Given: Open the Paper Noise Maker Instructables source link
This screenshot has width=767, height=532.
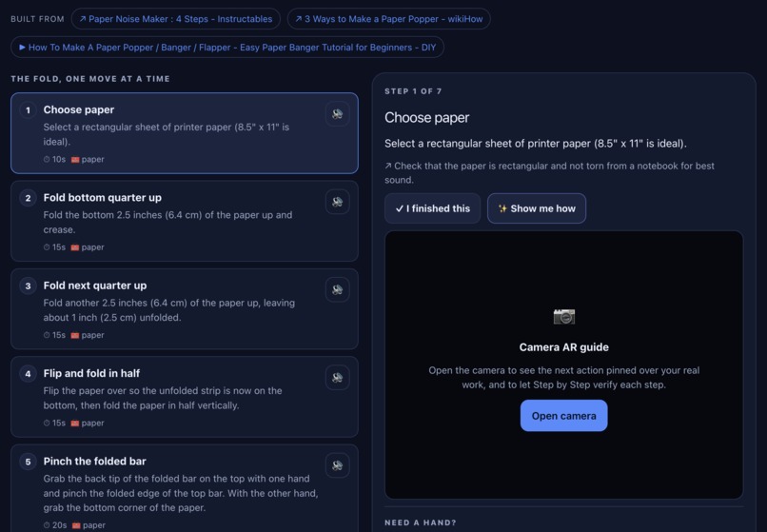Looking at the screenshot, I should [176, 19].
